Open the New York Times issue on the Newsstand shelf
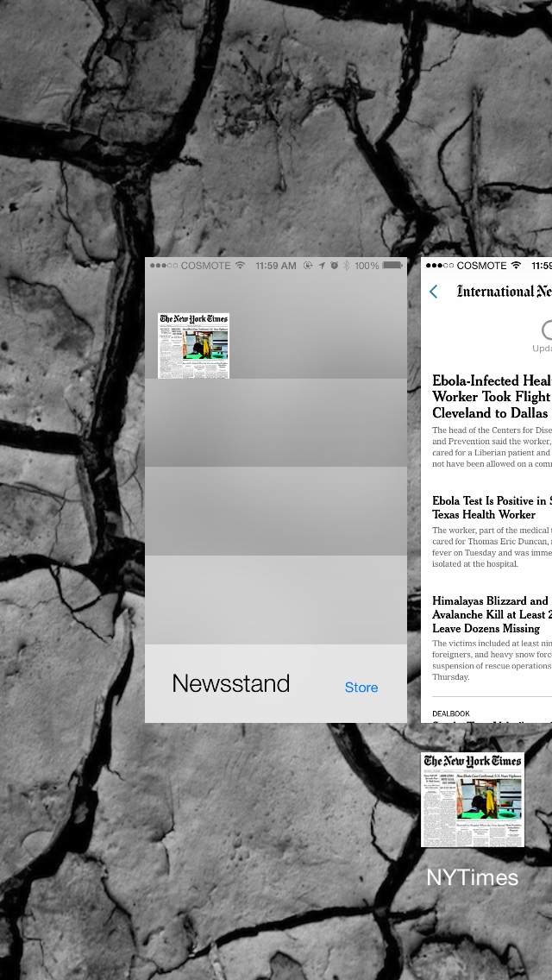The height and width of the screenshot is (980, 552). pos(194,346)
